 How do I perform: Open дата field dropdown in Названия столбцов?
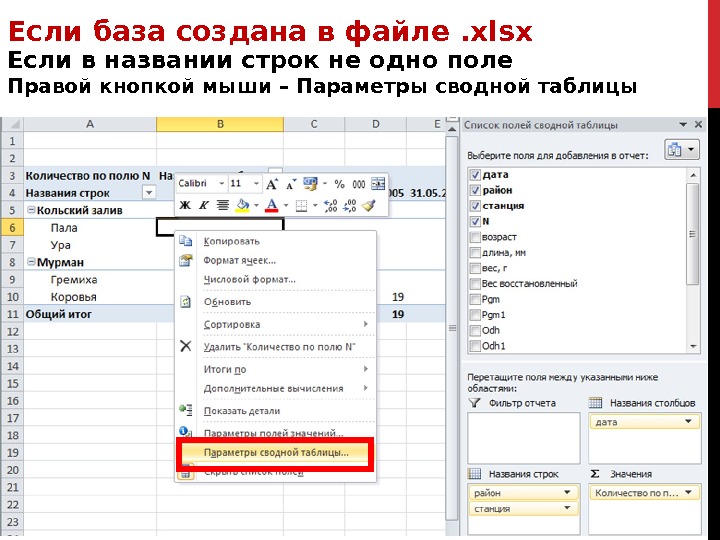688,422
